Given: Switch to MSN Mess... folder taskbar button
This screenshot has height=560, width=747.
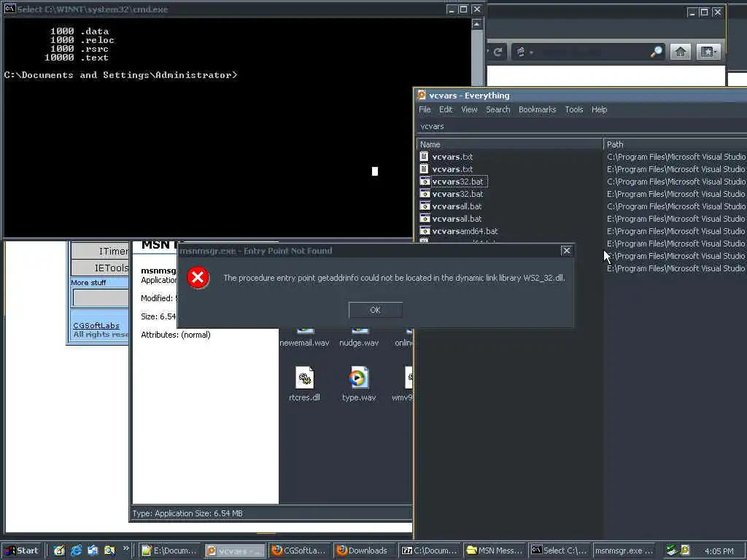Looking at the screenshot, I should click(495, 551).
